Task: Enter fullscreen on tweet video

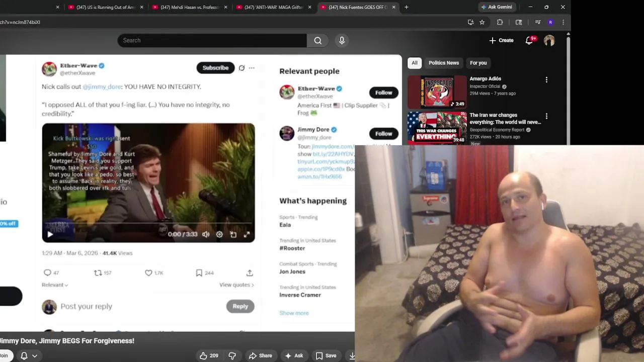Action: [x=247, y=234]
